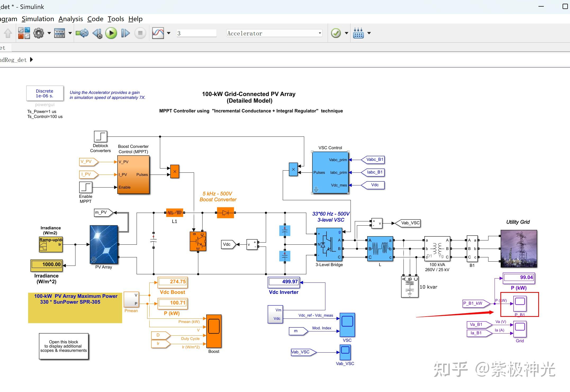Click the Update Diagram green check icon
The width and height of the screenshot is (570, 392).
coord(336,33)
